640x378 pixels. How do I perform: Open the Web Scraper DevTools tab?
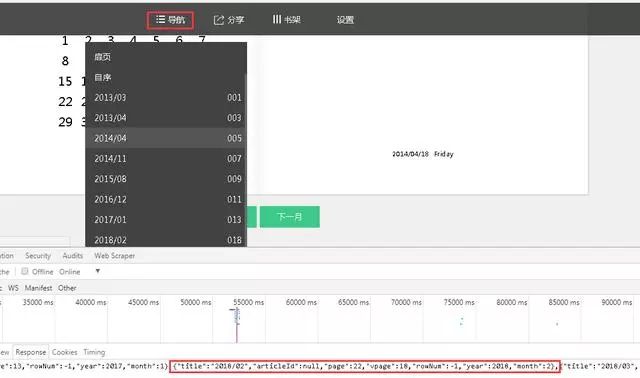tap(114, 256)
